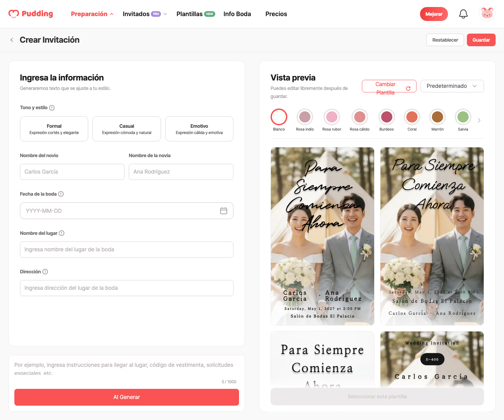Expand the Invitados menu

pos(145,14)
